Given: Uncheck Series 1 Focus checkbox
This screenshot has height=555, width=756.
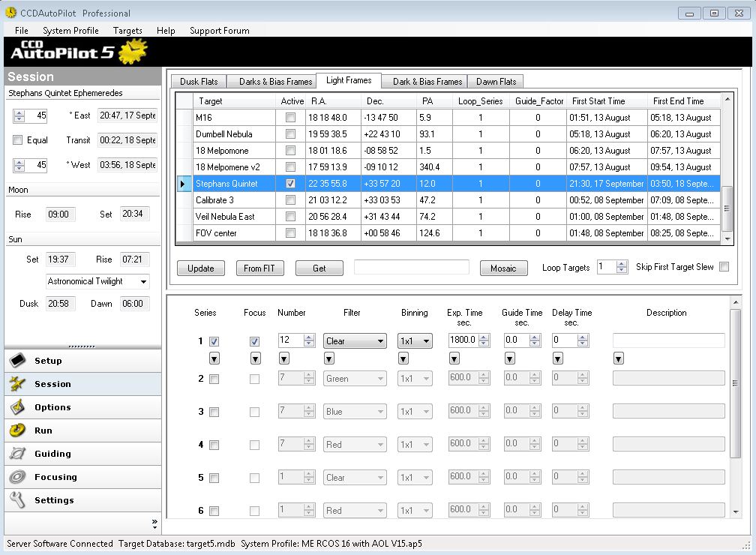Looking at the screenshot, I should [x=254, y=341].
